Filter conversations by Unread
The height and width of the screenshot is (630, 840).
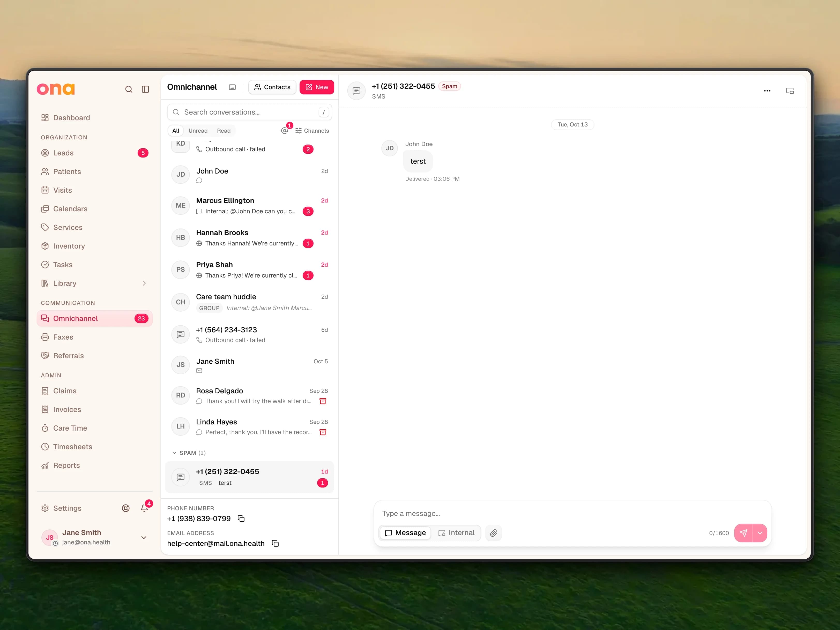pyautogui.click(x=198, y=131)
